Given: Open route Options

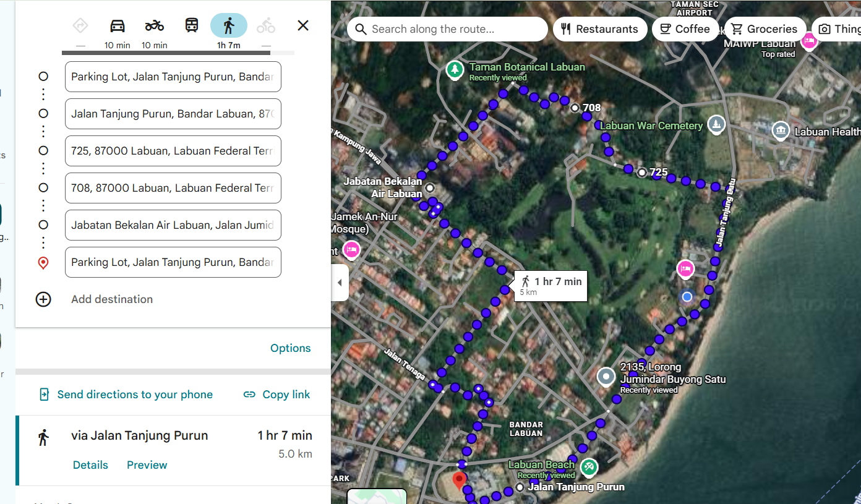Looking at the screenshot, I should point(291,348).
